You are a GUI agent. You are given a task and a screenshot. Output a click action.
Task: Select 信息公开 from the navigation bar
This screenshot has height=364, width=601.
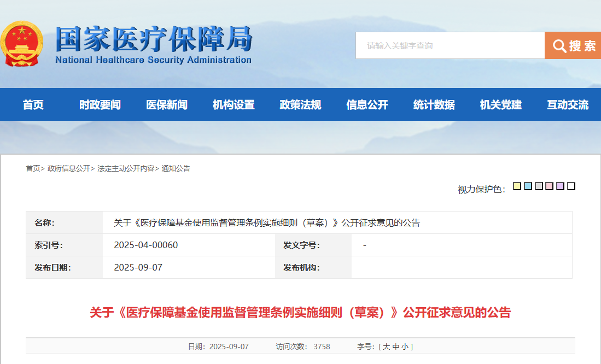[x=367, y=105]
